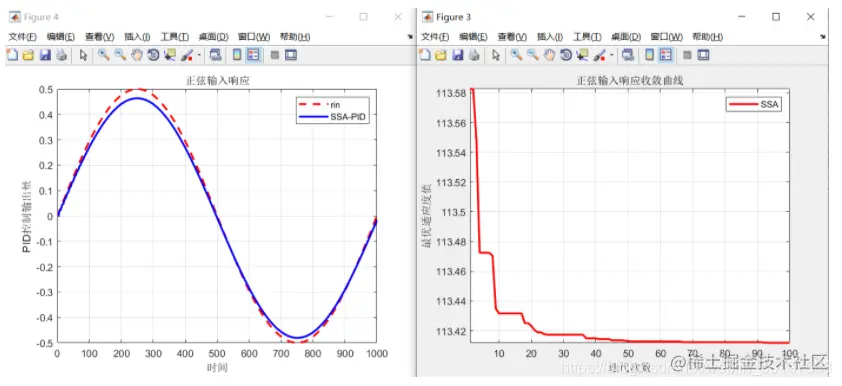Click the plot title 正弦输入响应 in Figure 4
Image resolution: width=842 pixels, height=386 pixels.
click(x=217, y=81)
